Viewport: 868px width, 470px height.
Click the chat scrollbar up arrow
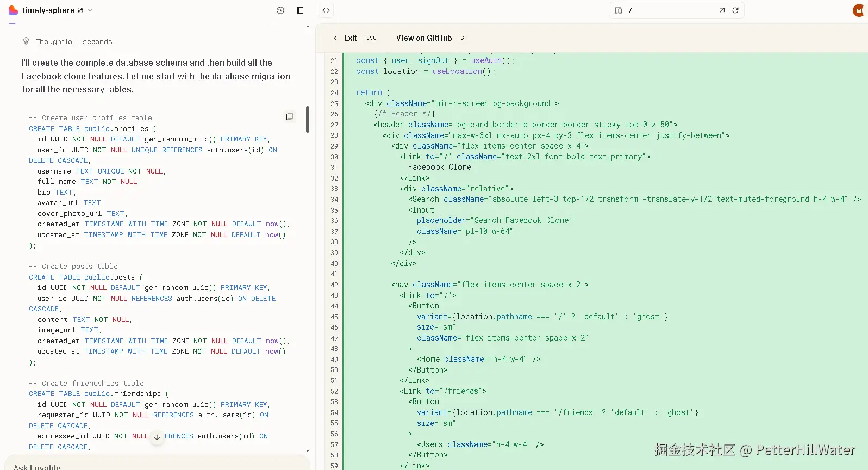pyautogui.click(x=308, y=27)
